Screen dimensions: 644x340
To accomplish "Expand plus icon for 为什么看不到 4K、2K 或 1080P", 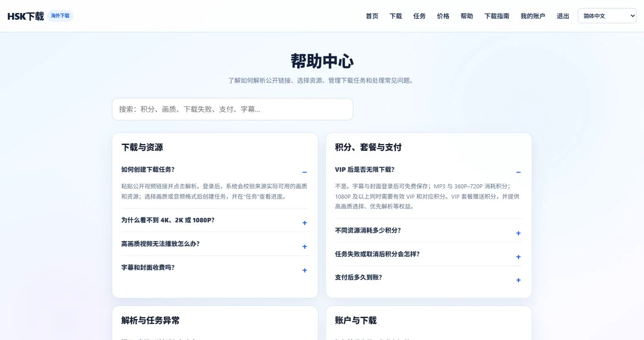I will pyautogui.click(x=305, y=223).
